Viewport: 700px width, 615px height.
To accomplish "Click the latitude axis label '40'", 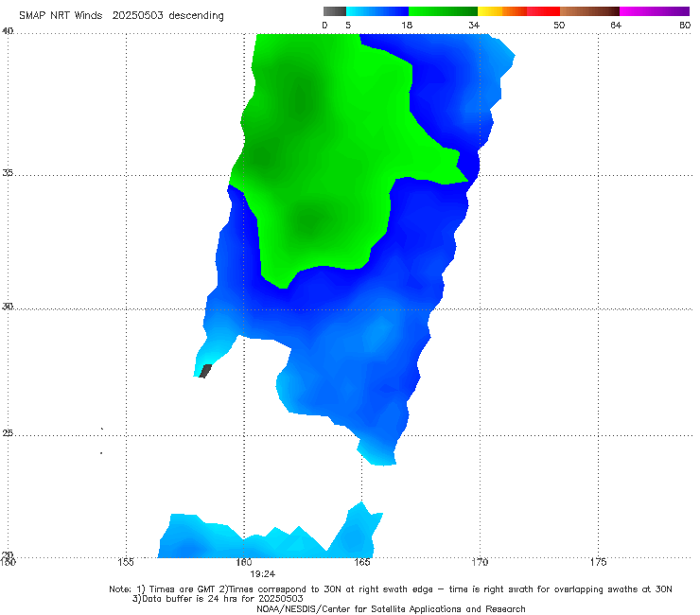I will pos(8,31).
